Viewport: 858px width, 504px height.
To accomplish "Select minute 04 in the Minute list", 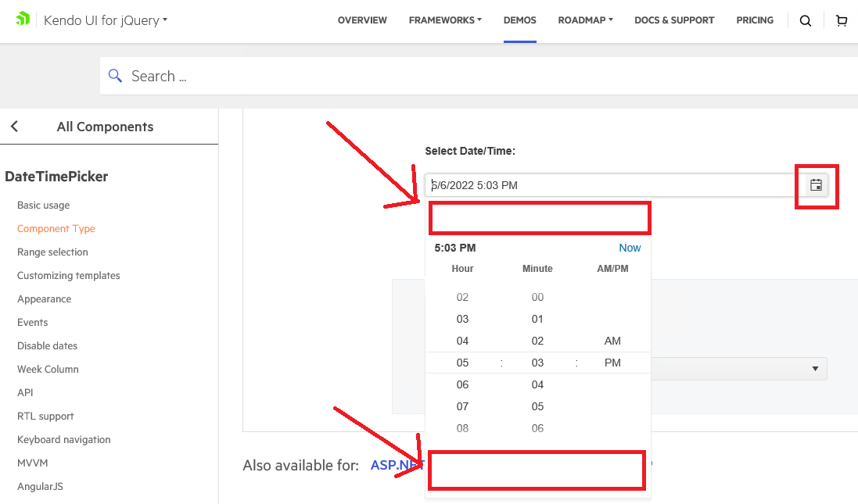I will point(537,384).
